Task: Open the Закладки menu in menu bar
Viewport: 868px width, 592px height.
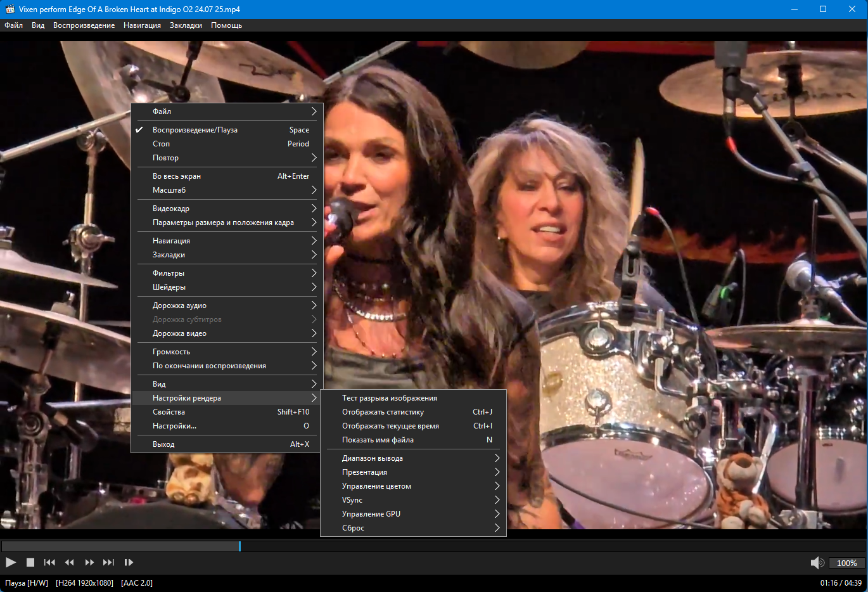Action: click(186, 25)
